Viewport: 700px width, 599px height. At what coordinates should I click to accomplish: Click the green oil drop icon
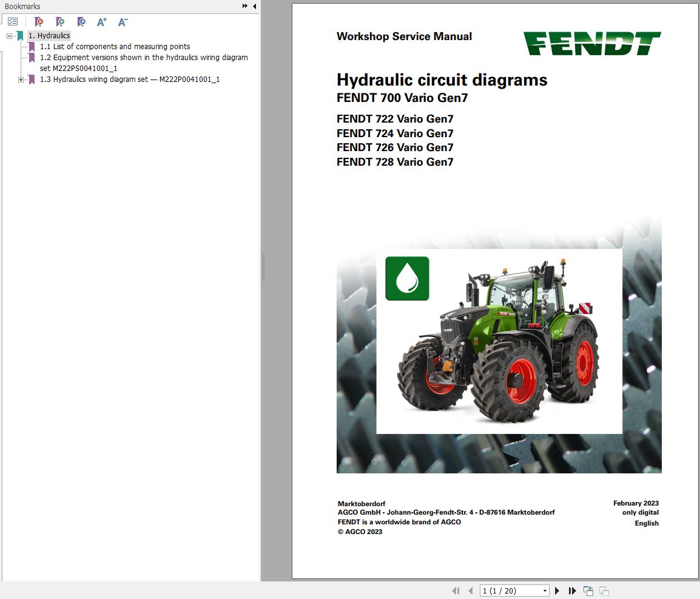407,279
